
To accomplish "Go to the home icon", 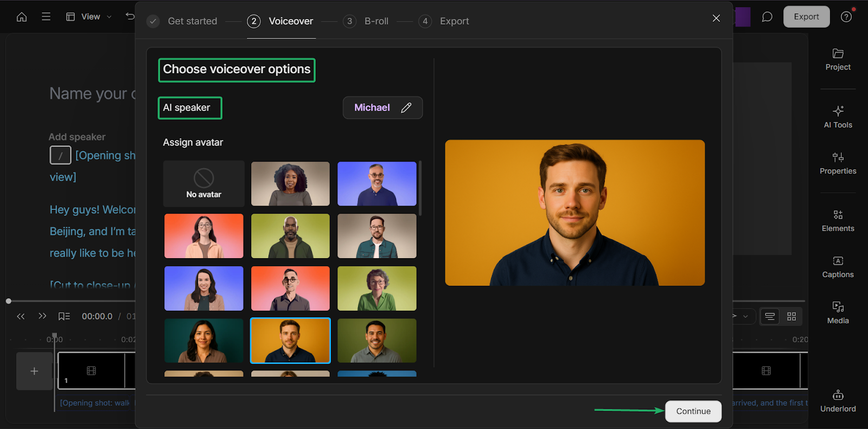I will coord(22,17).
